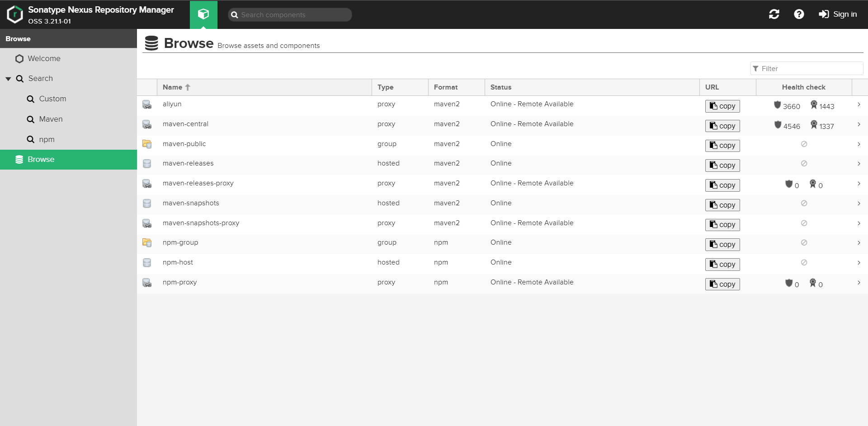
Task: Open the maven-releases-proxy repository name
Action: (198, 183)
